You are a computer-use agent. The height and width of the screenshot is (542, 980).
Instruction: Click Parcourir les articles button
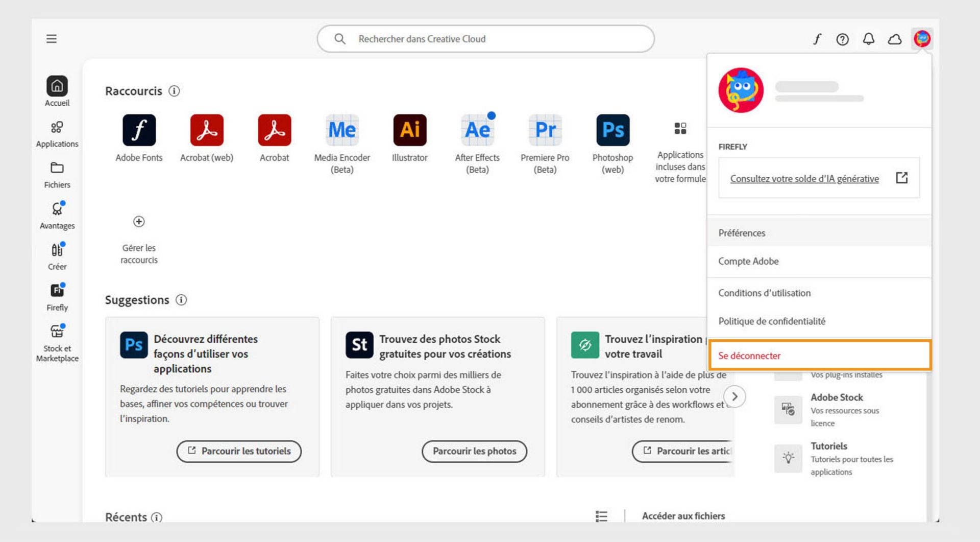click(x=683, y=451)
